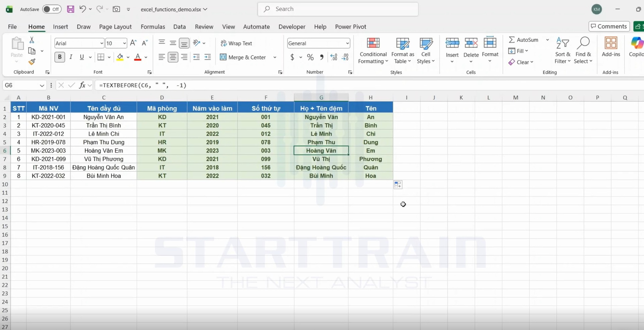Click the KM account avatar
Image resolution: width=644 pixels, height=330 pixels.
pos(597,9)
